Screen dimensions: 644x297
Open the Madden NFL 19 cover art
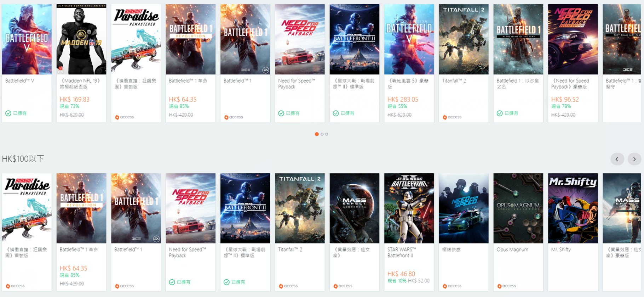click(81, 39)
